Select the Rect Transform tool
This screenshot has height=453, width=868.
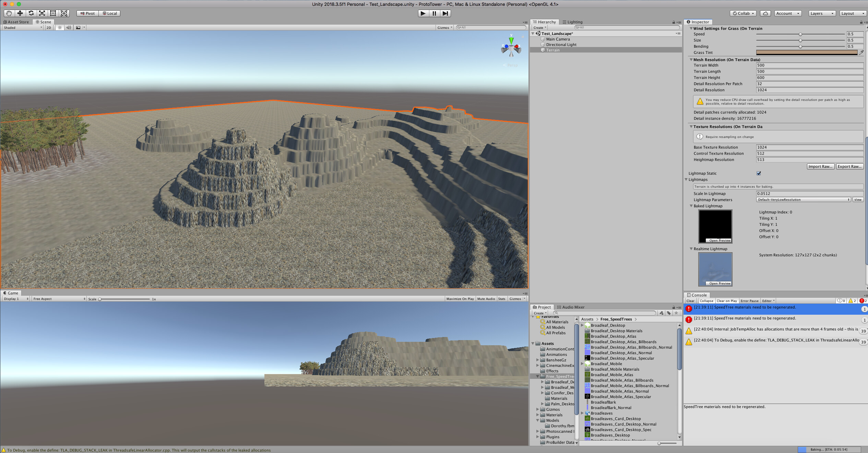pos(53,13)
